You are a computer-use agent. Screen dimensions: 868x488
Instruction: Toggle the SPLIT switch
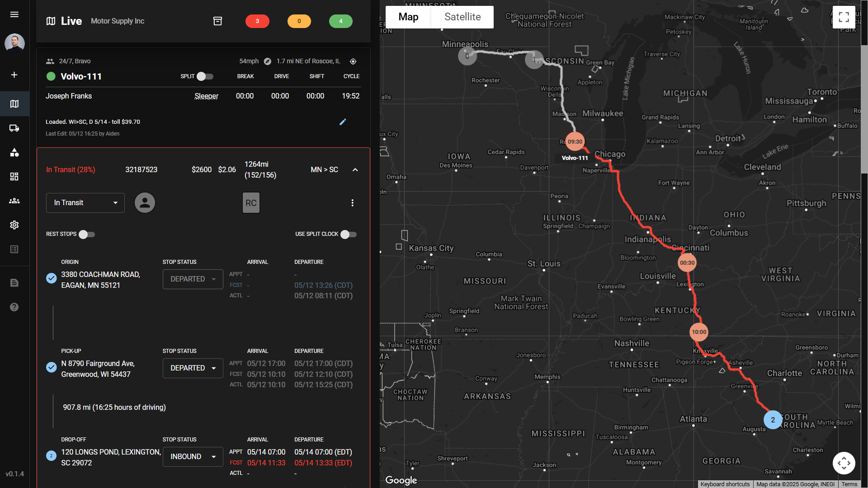coord(205,76)
